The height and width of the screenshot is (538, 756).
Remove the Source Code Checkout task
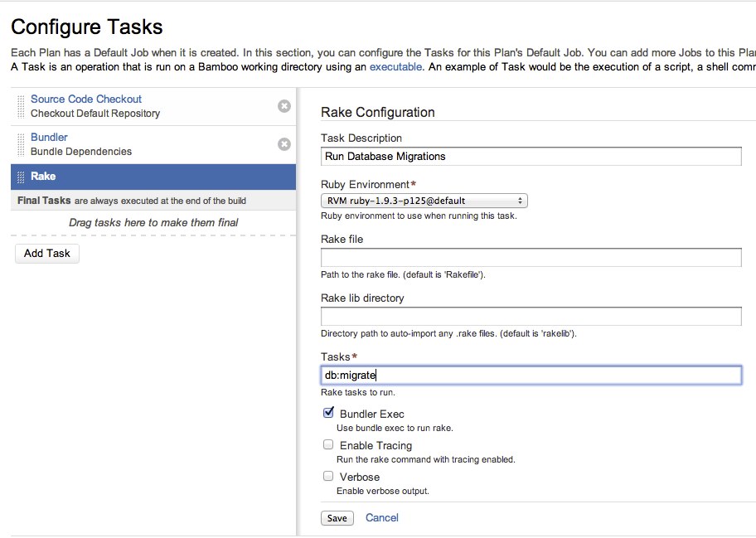pyautogui.click(x=284, y=106)
